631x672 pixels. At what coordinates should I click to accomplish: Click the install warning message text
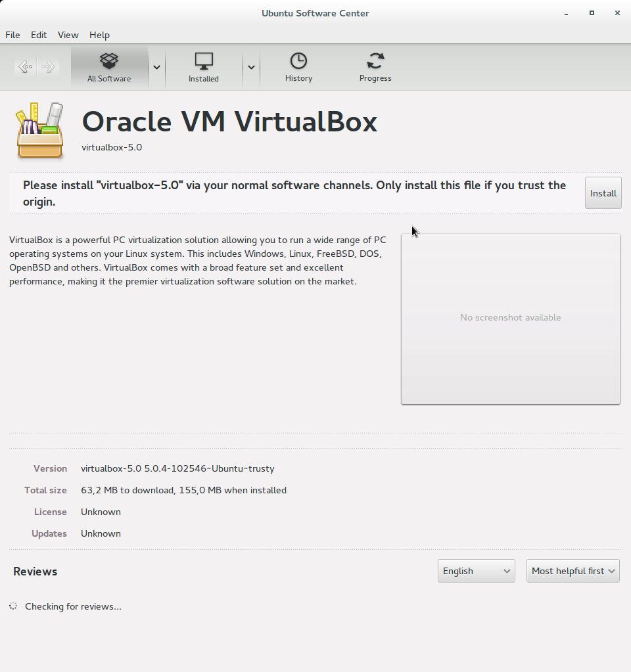[x=294, y=193]
